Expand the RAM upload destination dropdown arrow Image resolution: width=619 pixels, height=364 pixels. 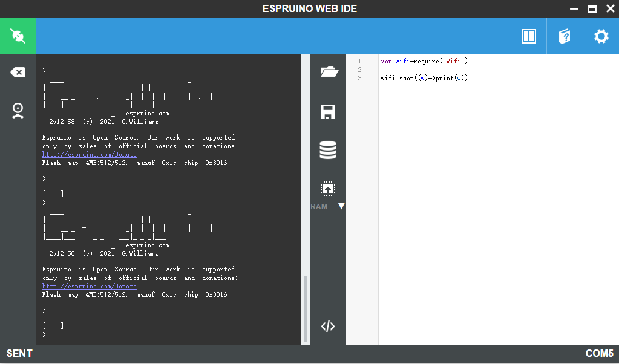tap(341, 206)
